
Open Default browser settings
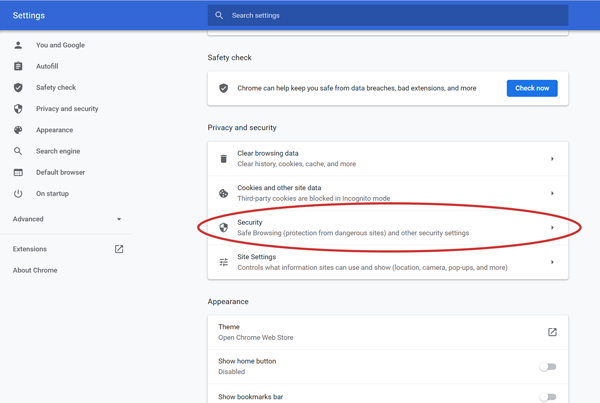pyautogui.click(x=60, y=173)
